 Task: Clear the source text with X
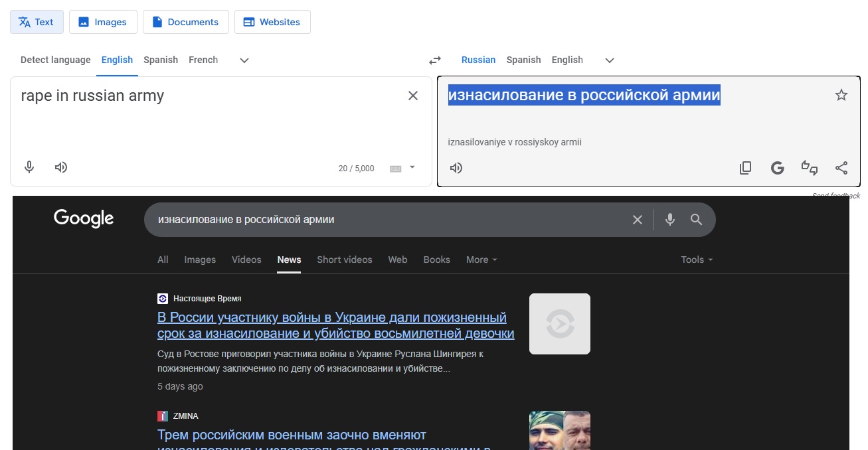tap(413, 96)
